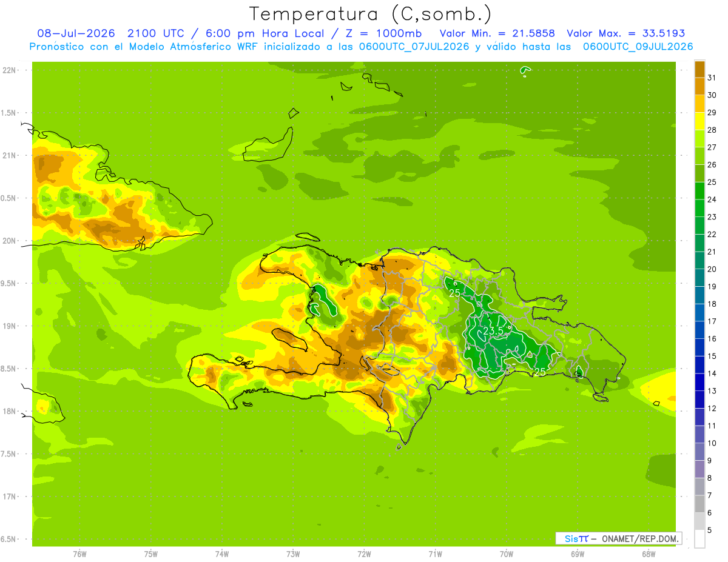Image resolution: width=728 pixels, height=562 pixels.
Task: Click the legend value "23"
Action: 712,217
